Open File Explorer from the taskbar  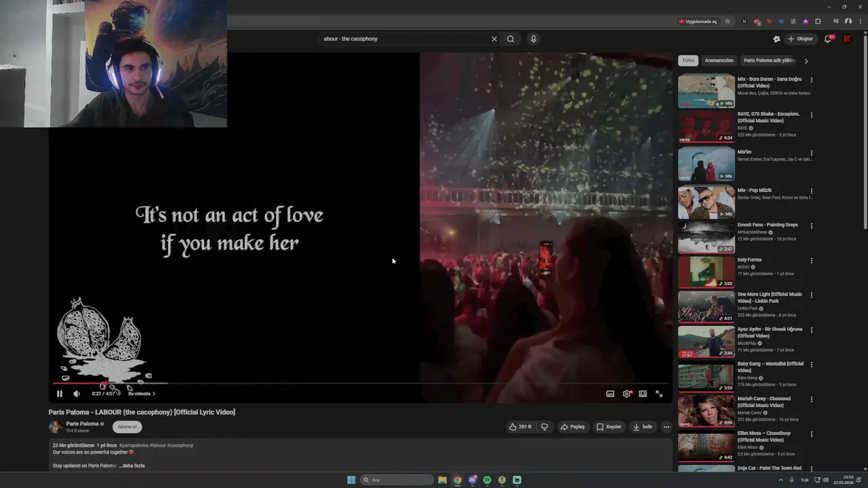[x=442, y=480]
